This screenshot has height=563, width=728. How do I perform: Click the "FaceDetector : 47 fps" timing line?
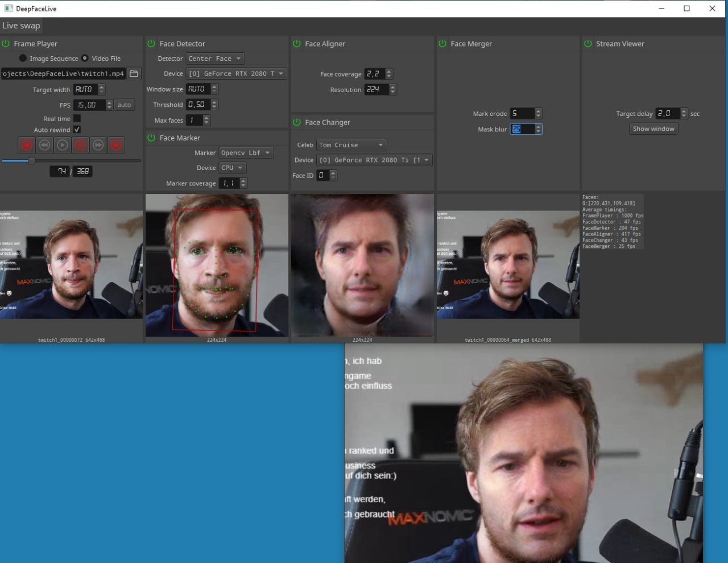611,222
